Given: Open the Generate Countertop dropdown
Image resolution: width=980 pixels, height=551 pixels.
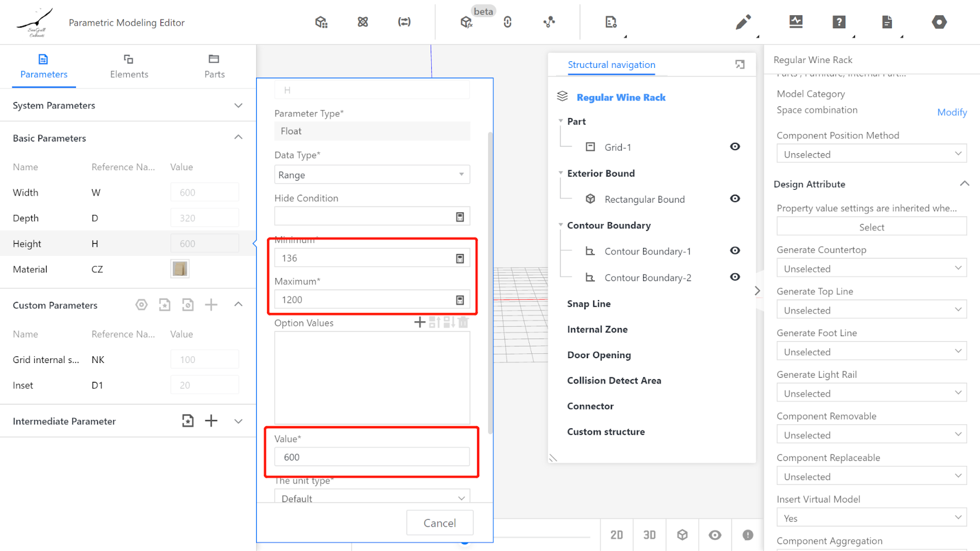Looking at the screenshot, I should (x=871, y=269).
